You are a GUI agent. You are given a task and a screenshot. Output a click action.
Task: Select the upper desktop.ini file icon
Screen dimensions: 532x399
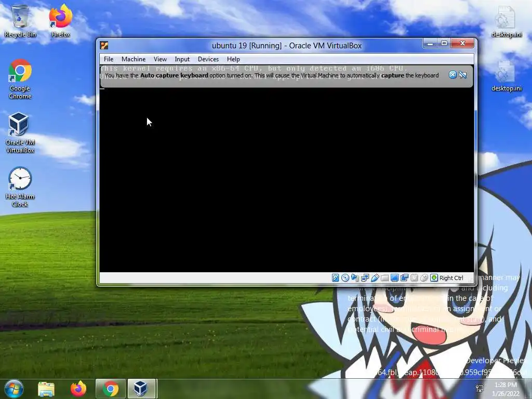(507, 22)
